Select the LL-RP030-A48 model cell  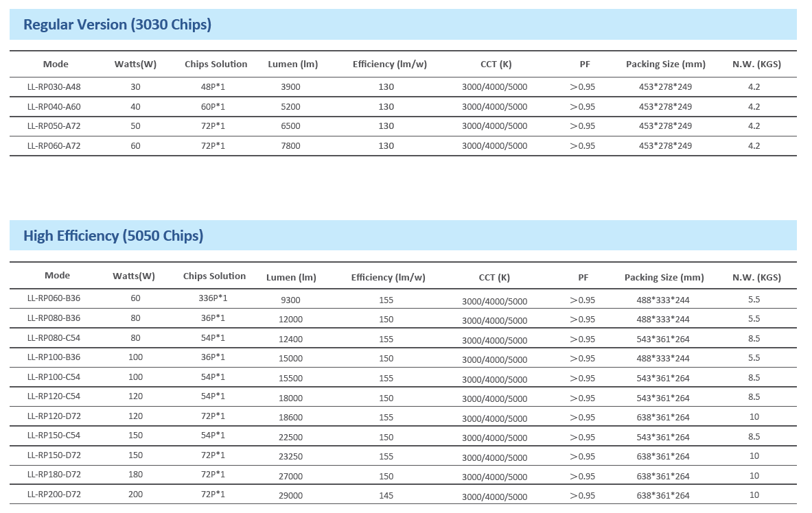pyautogui.click(x=54, y=87)
